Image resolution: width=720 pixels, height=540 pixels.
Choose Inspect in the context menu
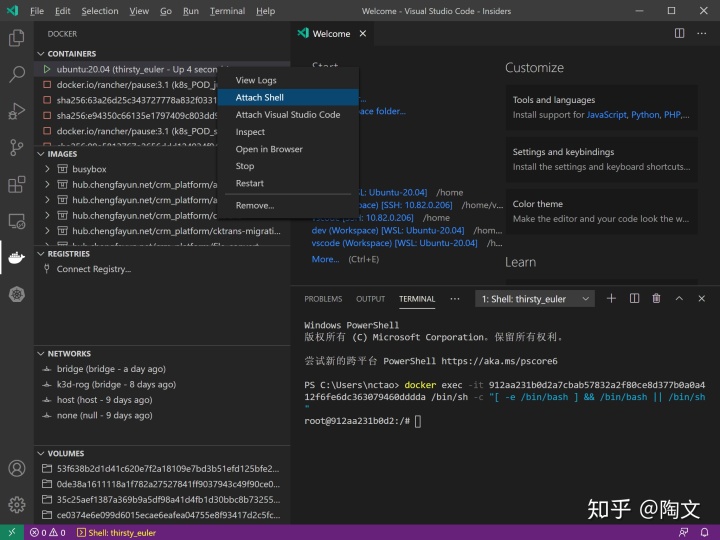pyautogui.click(x=288, y=132)
